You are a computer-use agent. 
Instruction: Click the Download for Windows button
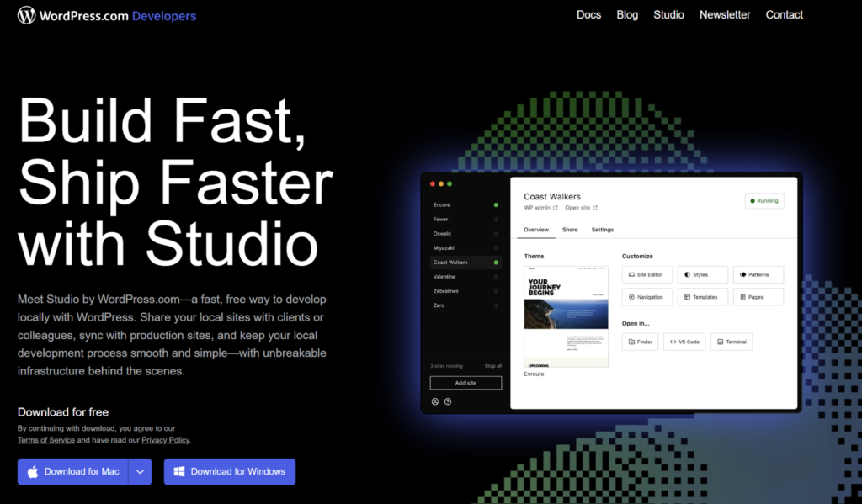229,471
